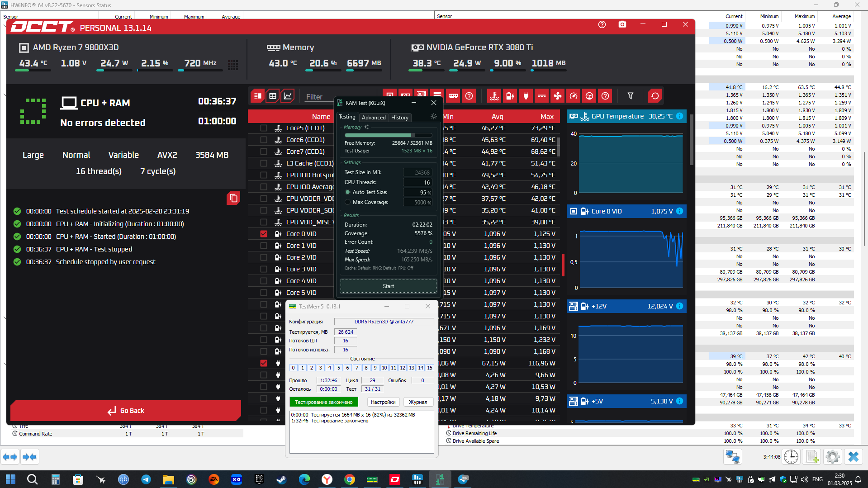Viewport: 868px width, 488px height.
Task: Sort the sensor table by the Max column
Action: [x=547, y=117]
